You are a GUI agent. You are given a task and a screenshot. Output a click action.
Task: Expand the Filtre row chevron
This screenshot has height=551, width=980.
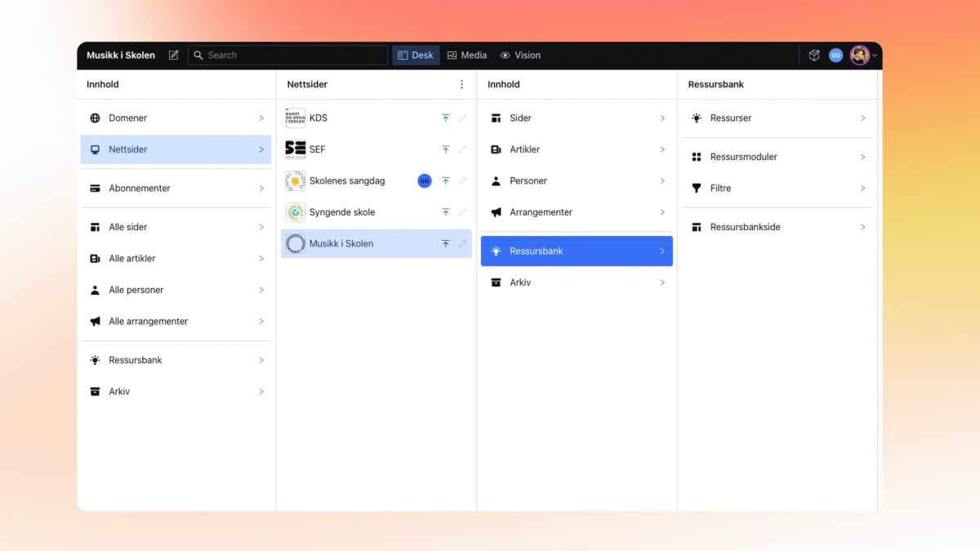click(862, 189)
